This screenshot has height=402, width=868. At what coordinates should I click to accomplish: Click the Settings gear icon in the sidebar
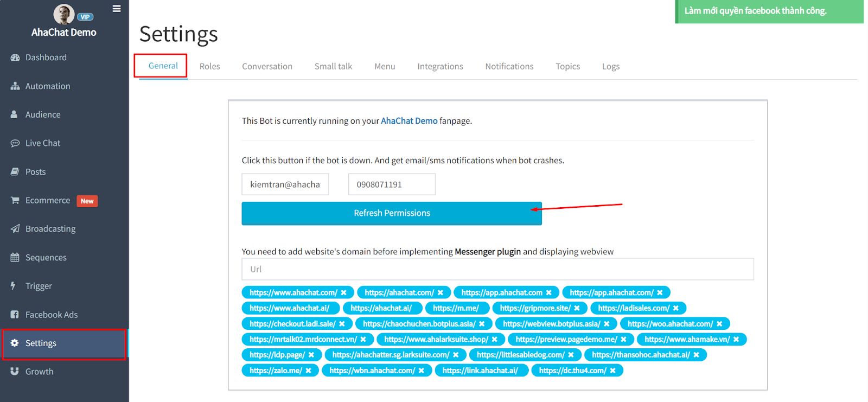15,343
